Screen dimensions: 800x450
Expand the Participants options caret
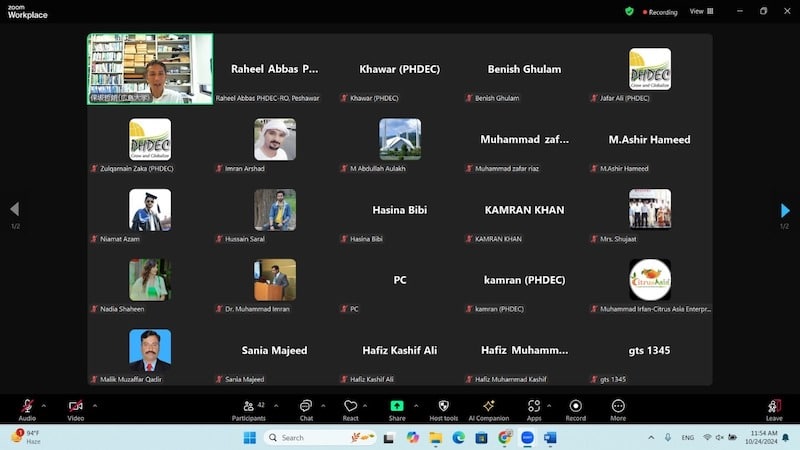275,405
